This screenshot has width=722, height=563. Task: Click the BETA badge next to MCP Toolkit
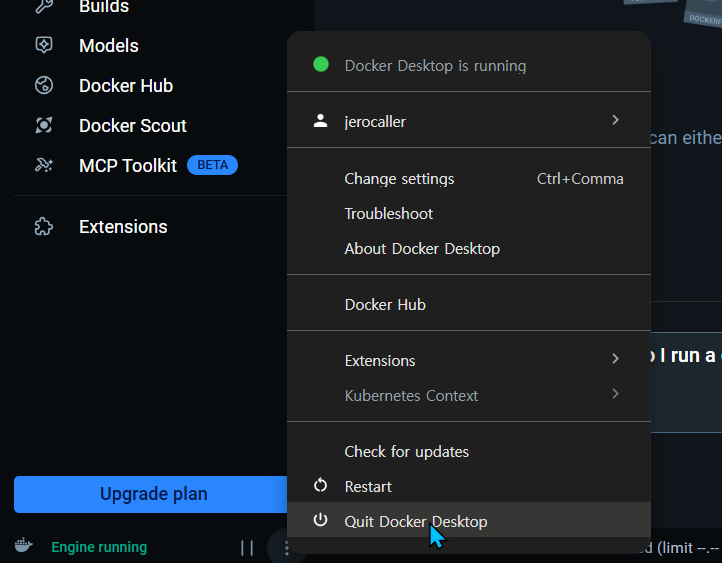coord(212,165)
